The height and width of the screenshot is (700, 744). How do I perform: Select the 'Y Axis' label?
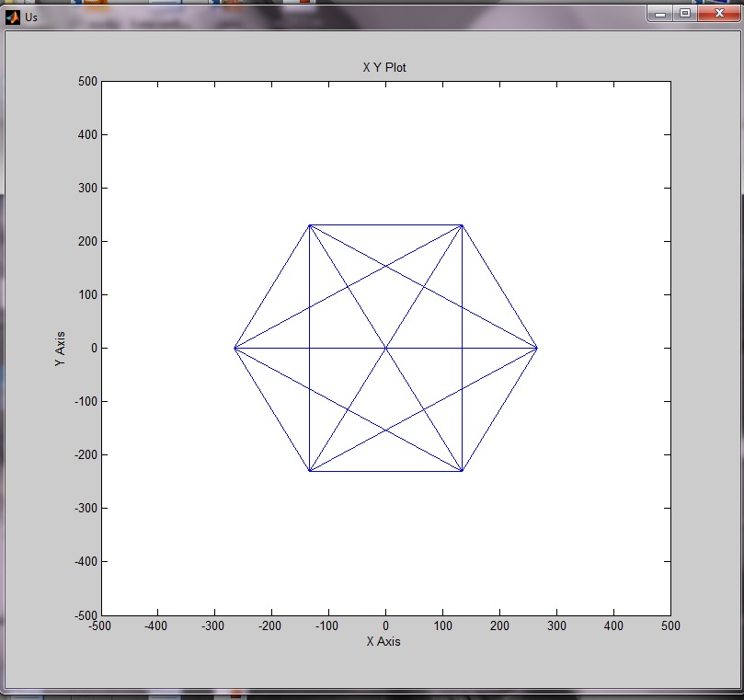click(61, 349)
